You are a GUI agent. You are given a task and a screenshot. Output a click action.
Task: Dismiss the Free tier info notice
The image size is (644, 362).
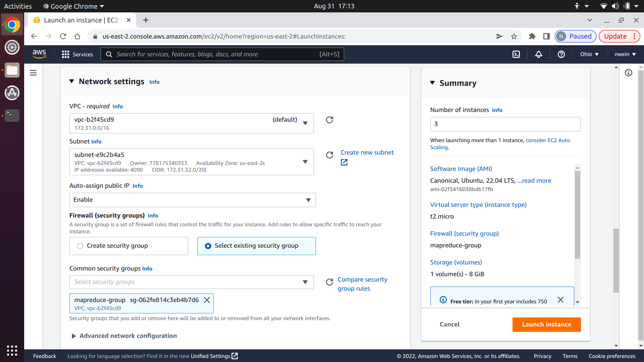click(x=560, y=300)
